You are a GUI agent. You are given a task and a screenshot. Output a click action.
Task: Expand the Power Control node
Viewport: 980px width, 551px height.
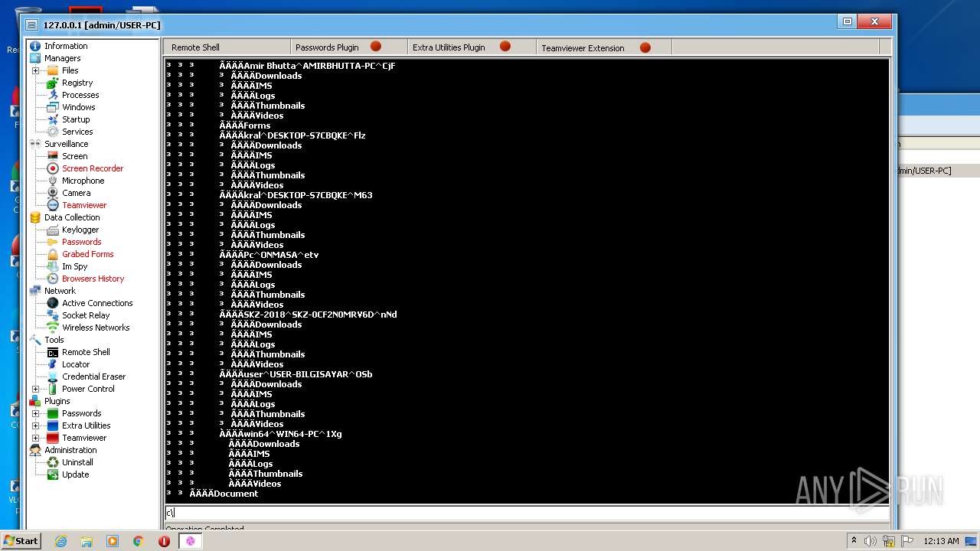click(x=35, y=389)
